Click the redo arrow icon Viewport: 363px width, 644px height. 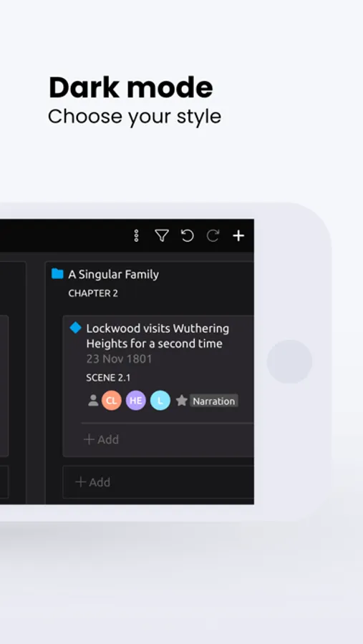[x=213, y=235]
